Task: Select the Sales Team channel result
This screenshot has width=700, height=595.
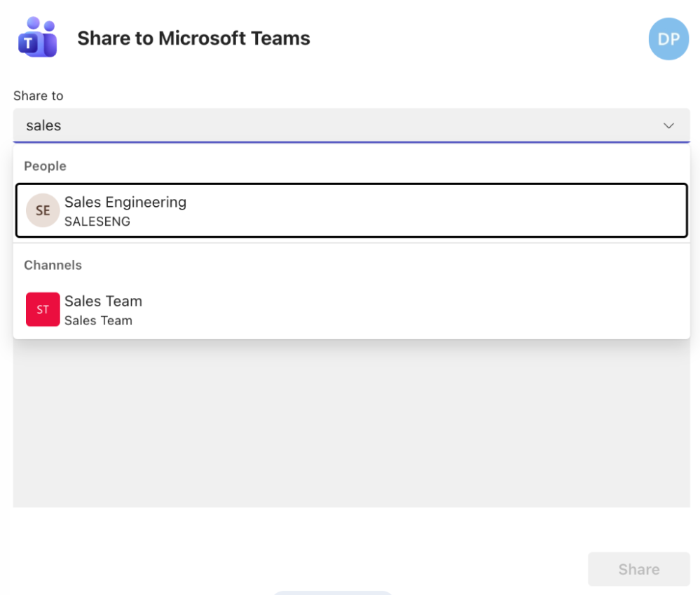Action: [351, 309]
